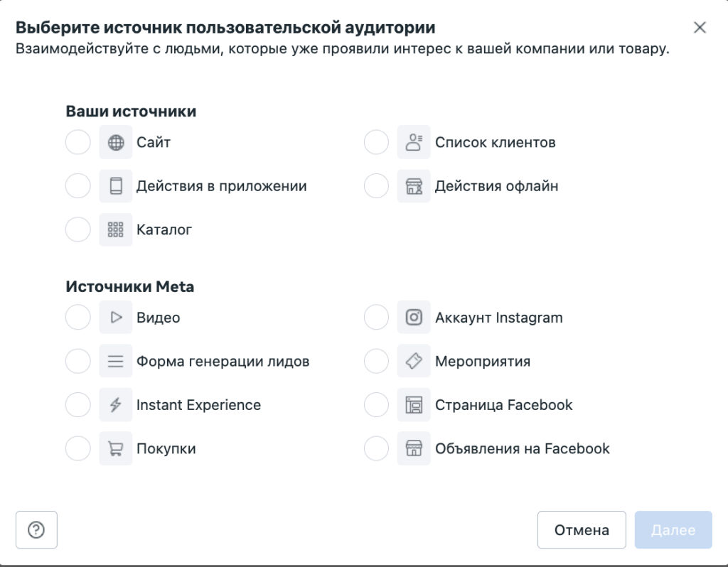Click the Каталог grid icon
The height and width of the screenshot is (567, 728).
point(116,229)
